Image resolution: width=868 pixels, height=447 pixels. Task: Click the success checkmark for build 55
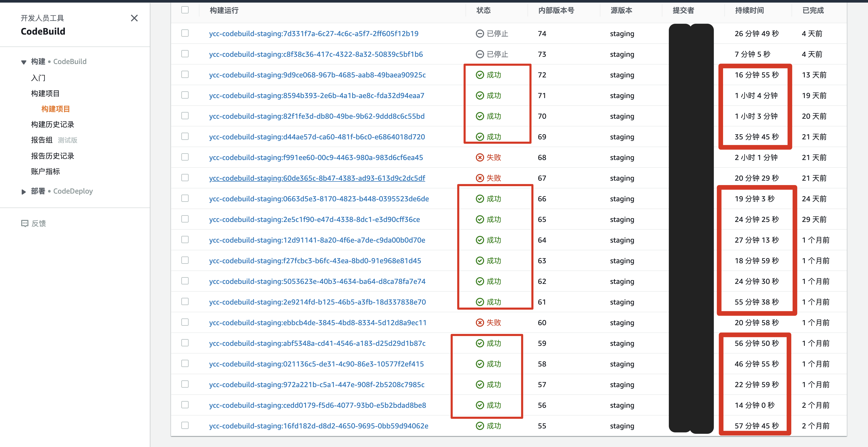(479, 426)
